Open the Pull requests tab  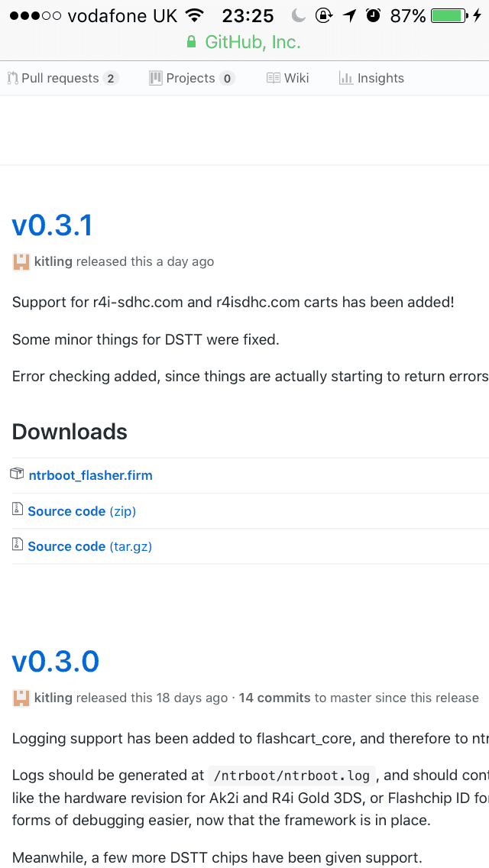point(63,78)
